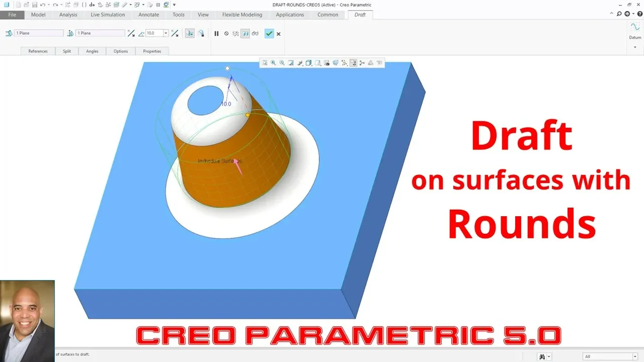Pause the draft tool

click(x=216, y=34)
